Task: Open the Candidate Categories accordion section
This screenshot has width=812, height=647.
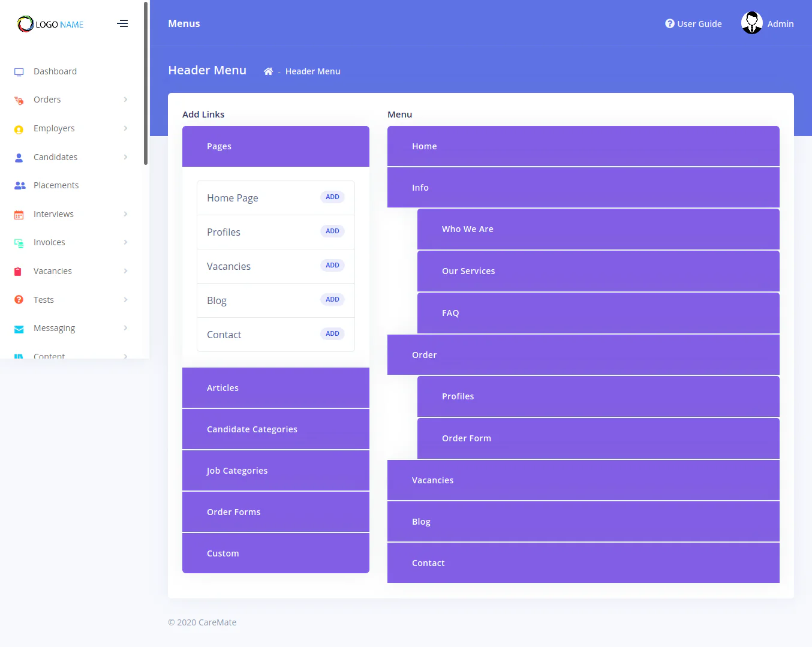Action: pyautogui.click(x=275, y=429)
